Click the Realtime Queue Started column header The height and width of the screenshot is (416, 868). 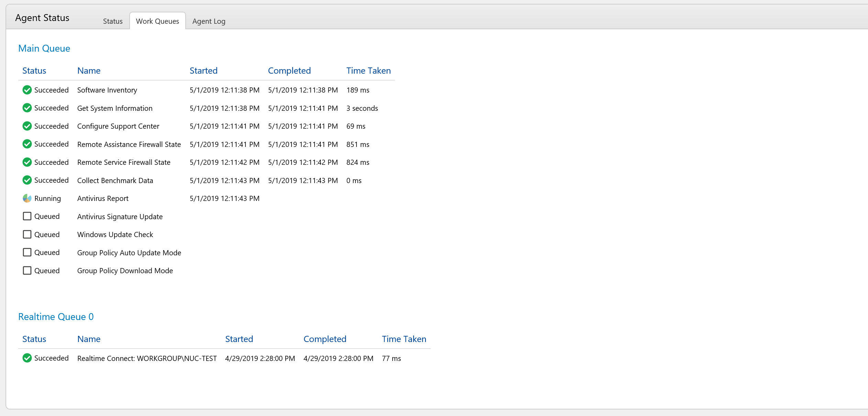tap(239, 339)
